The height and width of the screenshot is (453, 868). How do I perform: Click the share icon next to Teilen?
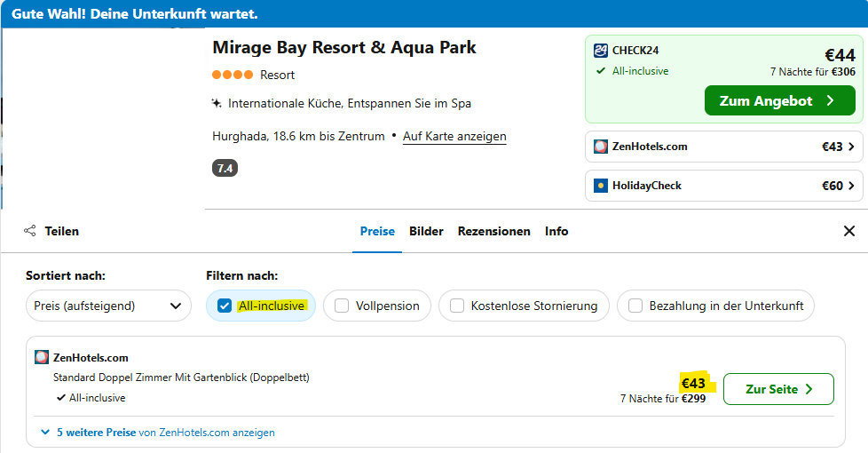pos(30,231)
